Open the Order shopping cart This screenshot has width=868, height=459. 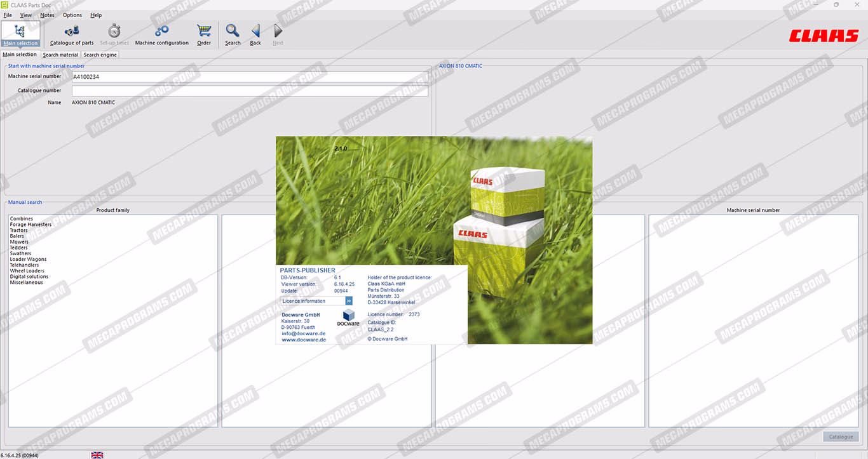pyautogui.click(x=204, y=34)
